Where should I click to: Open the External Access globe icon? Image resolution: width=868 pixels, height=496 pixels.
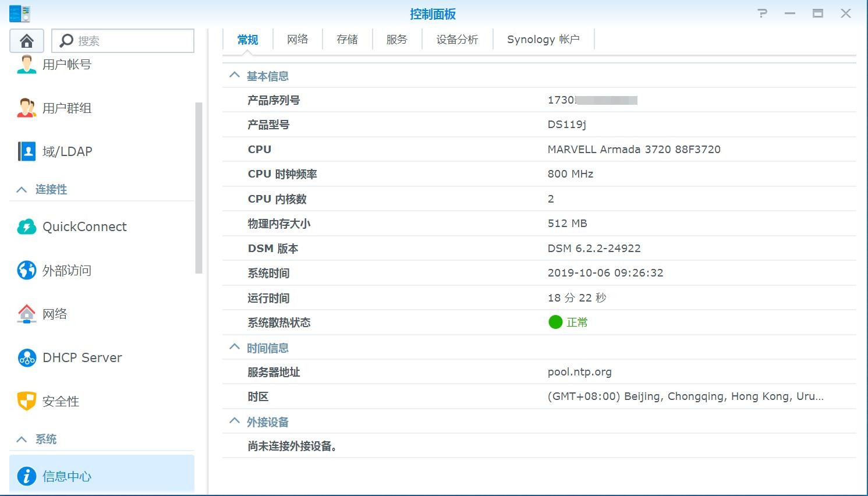click(27, 270)
